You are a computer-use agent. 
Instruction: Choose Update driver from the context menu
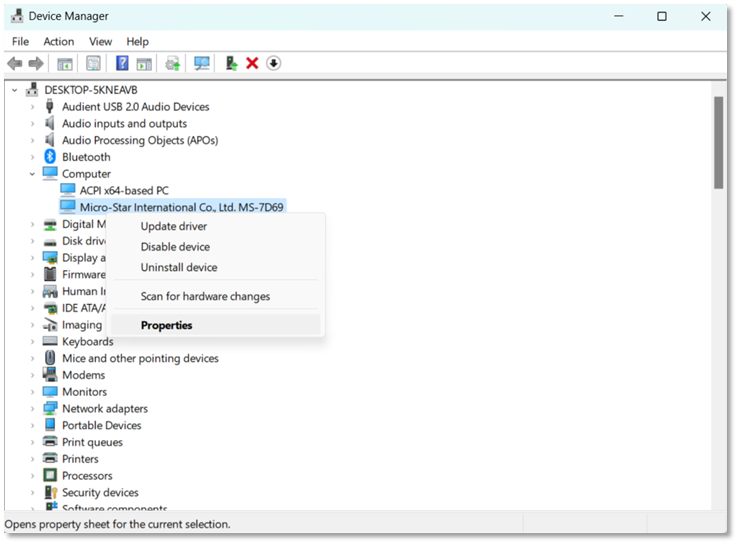pyautogui.click(x=216, y=226)
